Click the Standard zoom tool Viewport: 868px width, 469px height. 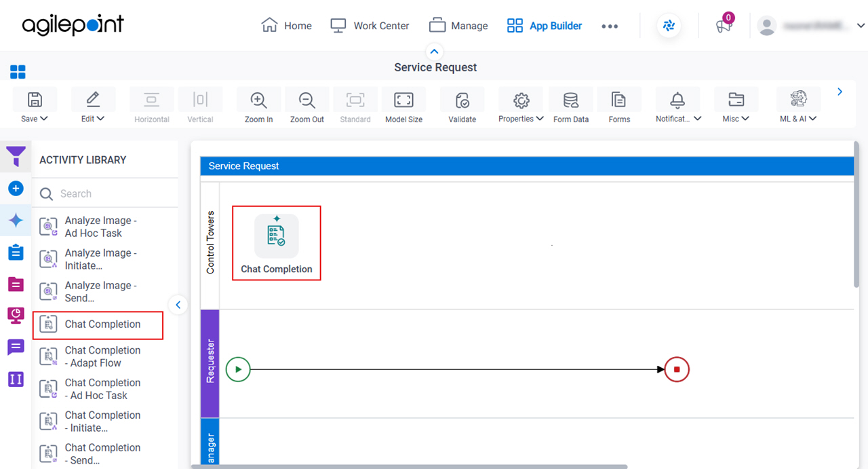[355, 105]
